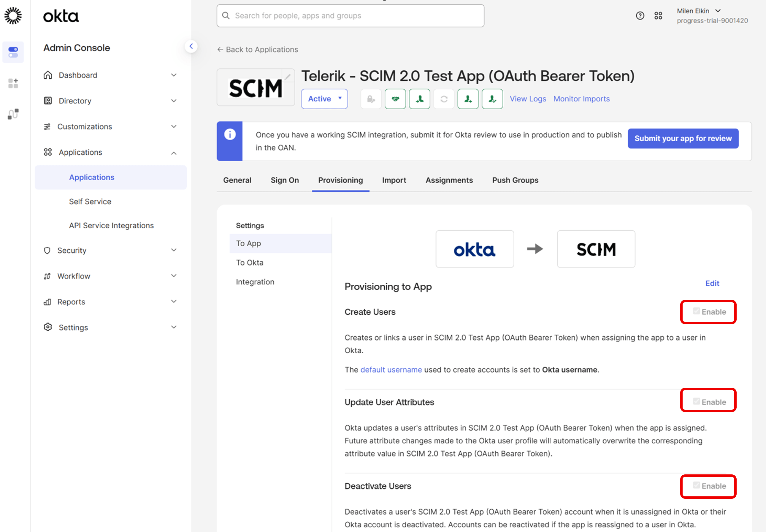766x532 pixels.
Task: Click the Customizations sliders icon
Action: click(47, 127)
